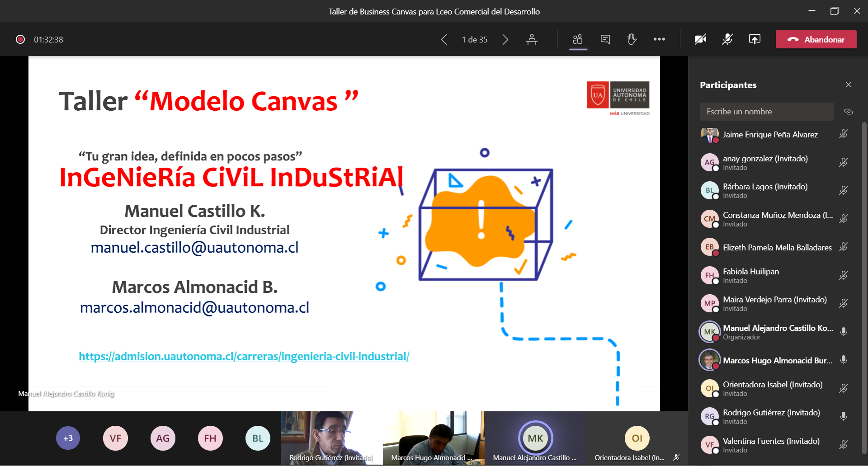Show +3 more participants bubble
868x466 pixels.
coord(68,438)
